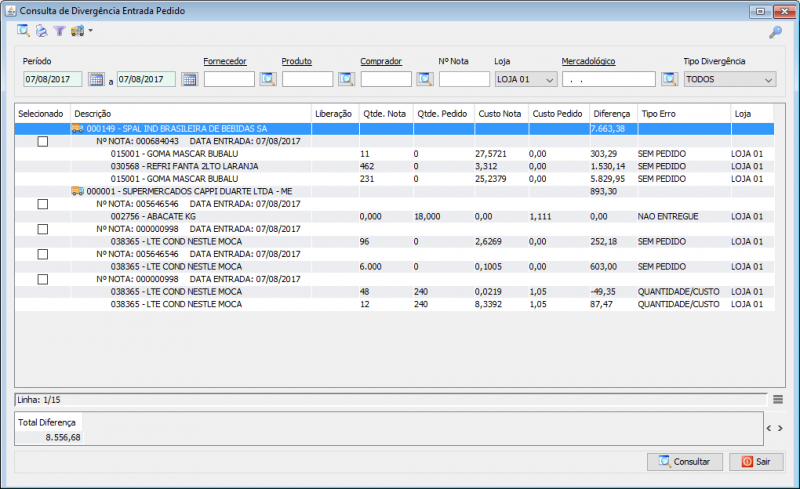Click the 87,47 difference value
Viewport: 800px width, 489px height.
(x=602, y=304)
